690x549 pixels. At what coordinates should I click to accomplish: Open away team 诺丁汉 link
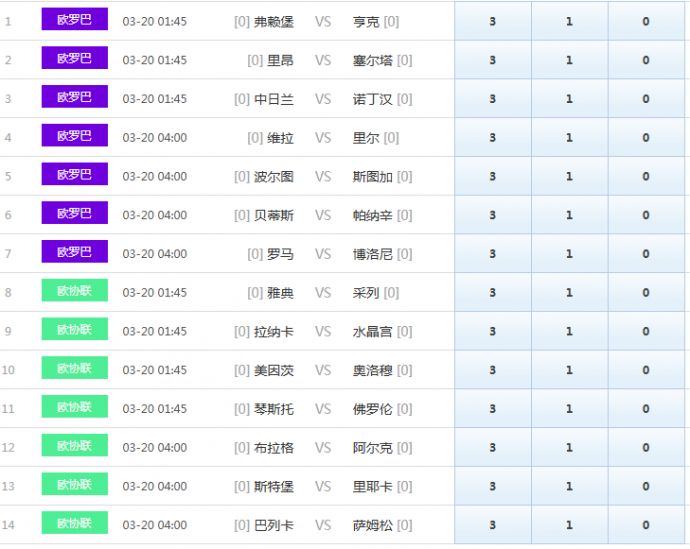tap(373, 99)
